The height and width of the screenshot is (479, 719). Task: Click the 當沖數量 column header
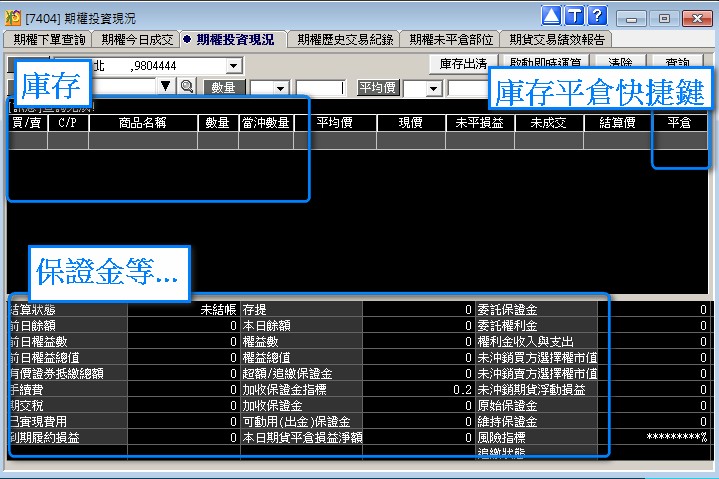coord(265,123)
